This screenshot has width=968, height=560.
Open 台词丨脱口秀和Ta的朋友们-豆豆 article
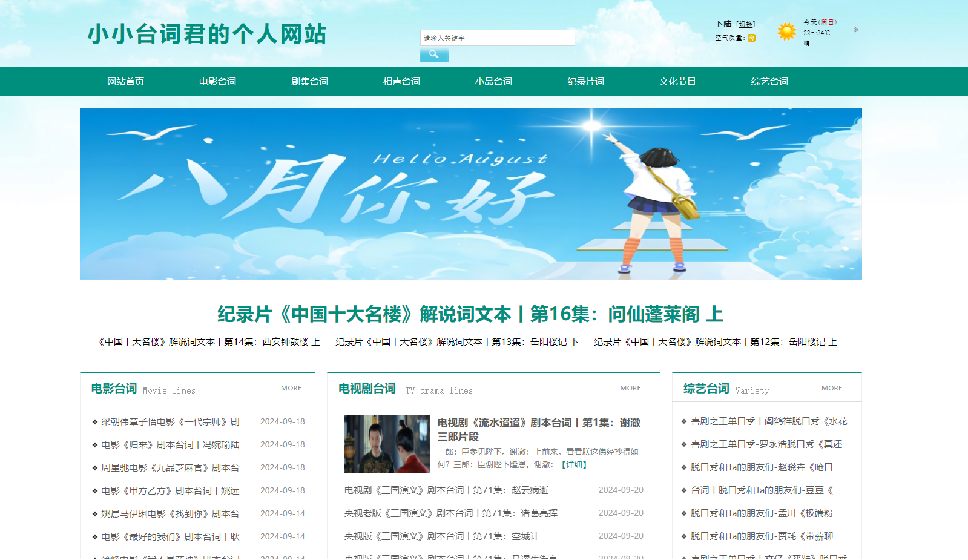762,490
